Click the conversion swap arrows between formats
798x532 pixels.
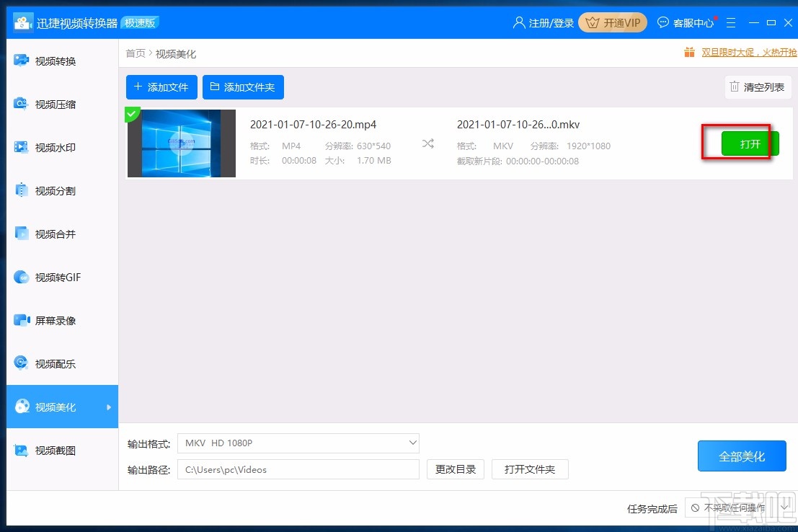click(x=428, y=143)
